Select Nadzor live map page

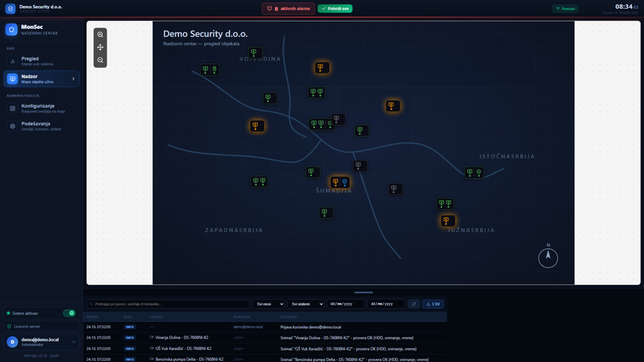41,79
